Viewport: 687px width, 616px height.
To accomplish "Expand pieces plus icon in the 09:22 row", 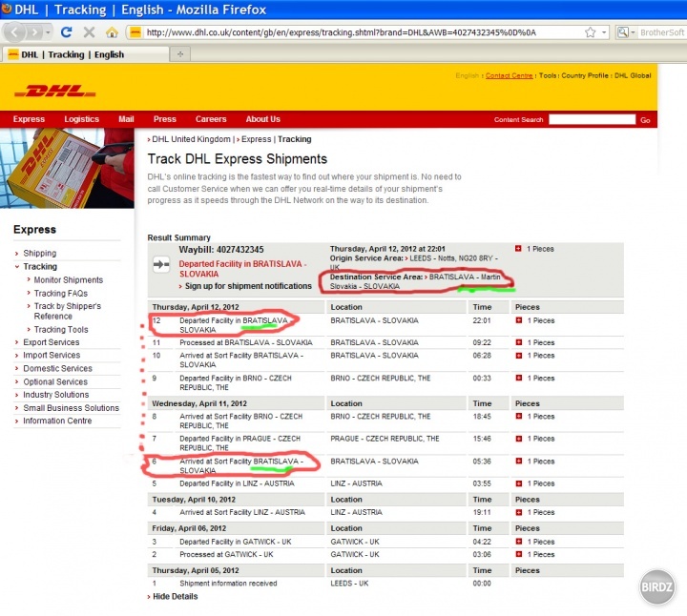I will pyautogui.click(x=519, y=342).
